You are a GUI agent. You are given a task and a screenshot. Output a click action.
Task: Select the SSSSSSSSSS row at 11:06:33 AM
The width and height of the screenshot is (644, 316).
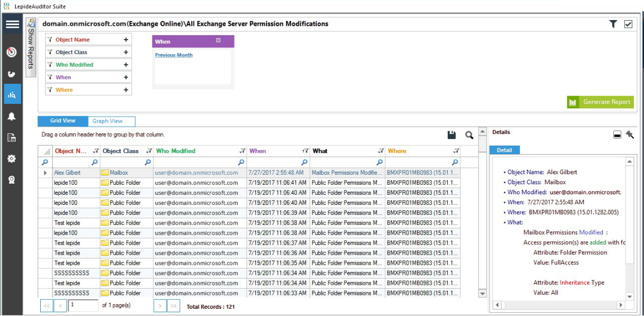point(249,293)
